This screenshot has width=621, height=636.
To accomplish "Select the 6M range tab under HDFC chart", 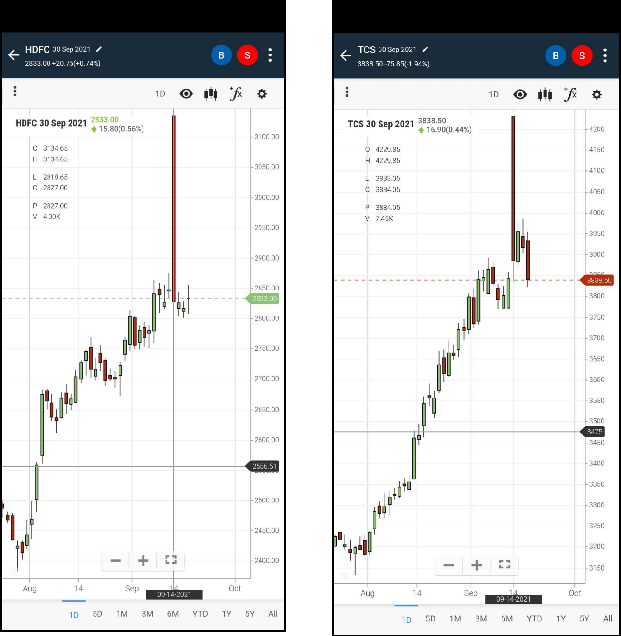I will coord(173,614).
